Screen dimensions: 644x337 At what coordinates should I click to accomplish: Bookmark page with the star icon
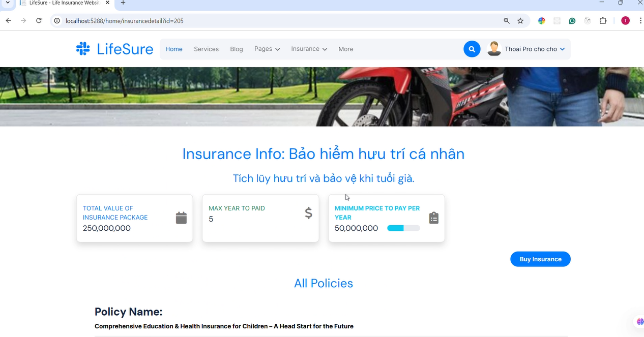pyautogui.click(x=520, y=21)
